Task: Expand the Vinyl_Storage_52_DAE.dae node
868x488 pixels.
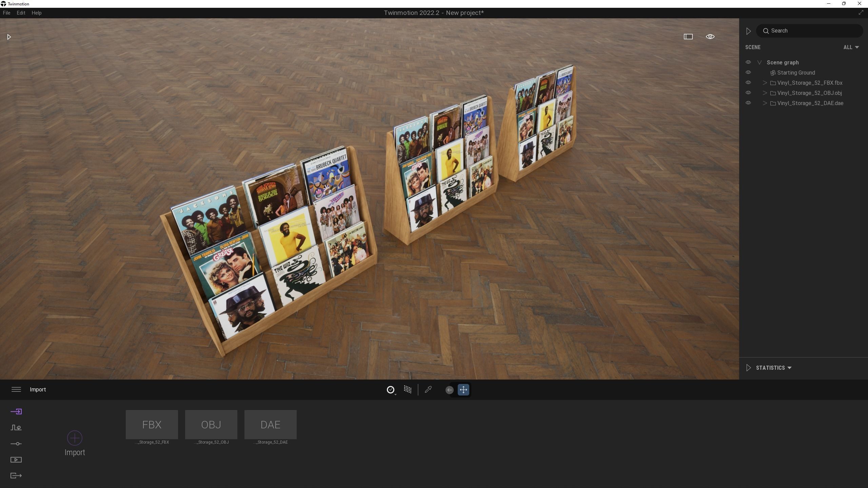Action: click(x=765, y=103)
